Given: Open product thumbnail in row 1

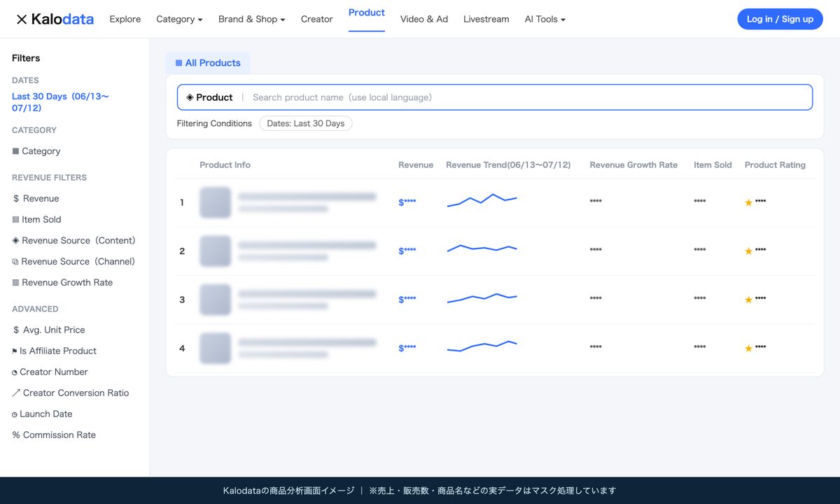Looking at the screenshot, I should [216, 202].
